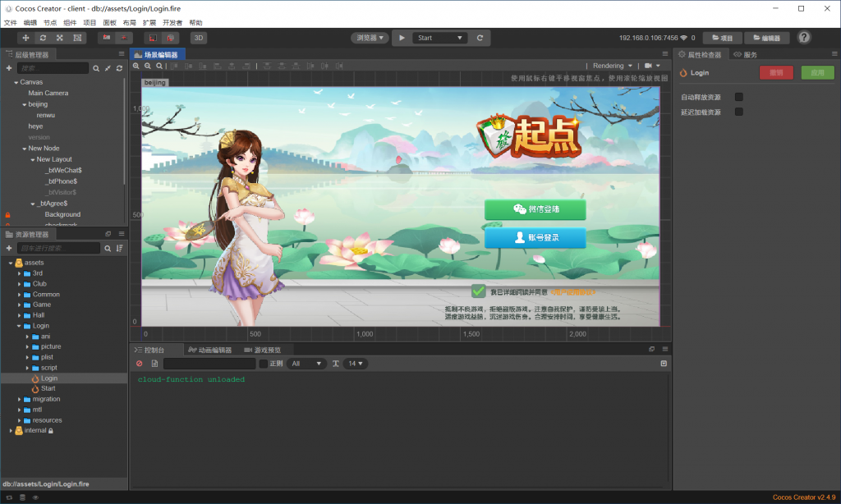Click the green 应用 button

pyautogui.click(x=817, y=73)
